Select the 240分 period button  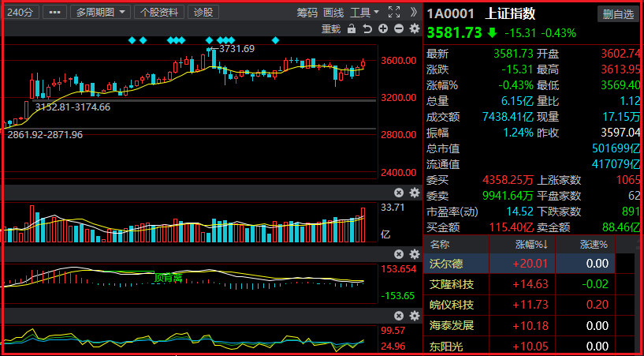tap(20, 12)
